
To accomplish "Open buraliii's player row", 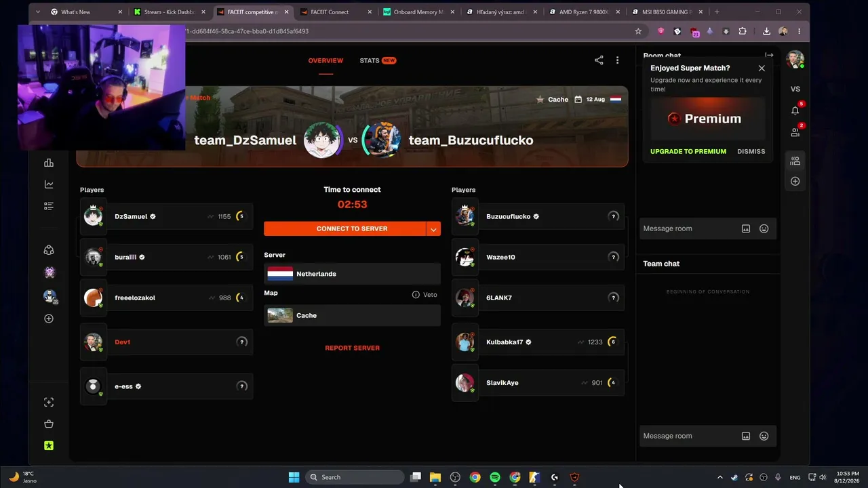I will [x=166, y=258].
